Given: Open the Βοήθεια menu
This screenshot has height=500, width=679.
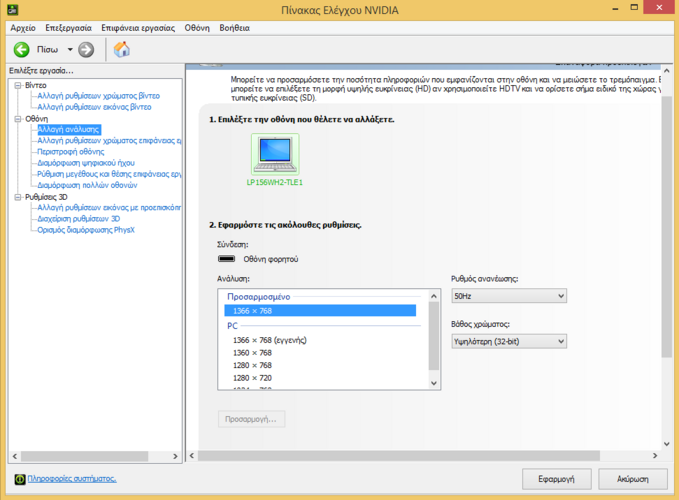Looking at the screenshot, I should [x=234, y=28].
